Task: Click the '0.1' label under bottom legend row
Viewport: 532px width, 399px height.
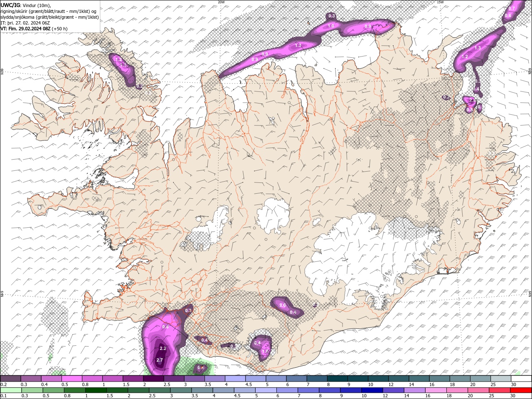Action: [4, 396]
